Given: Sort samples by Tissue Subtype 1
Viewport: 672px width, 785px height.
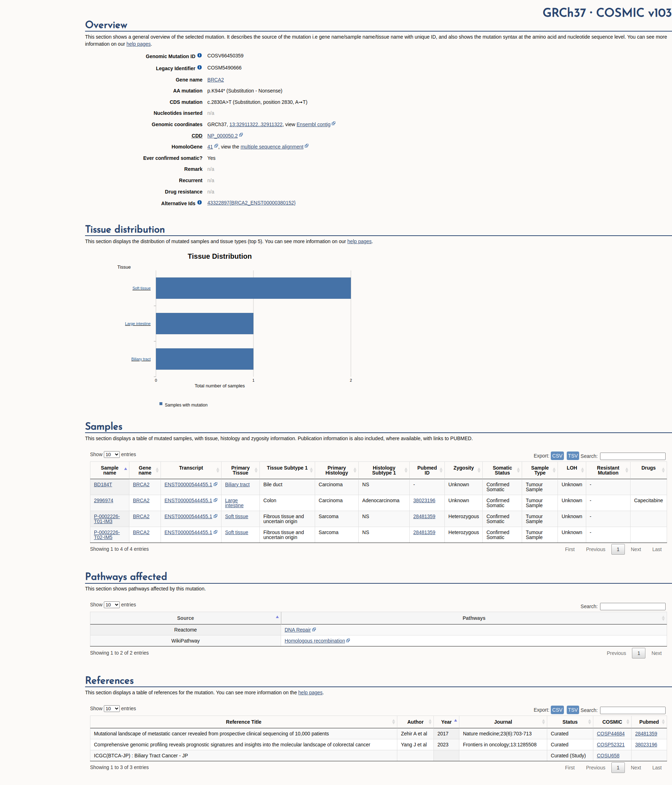Looking at the screenshot, I should 287,470.
